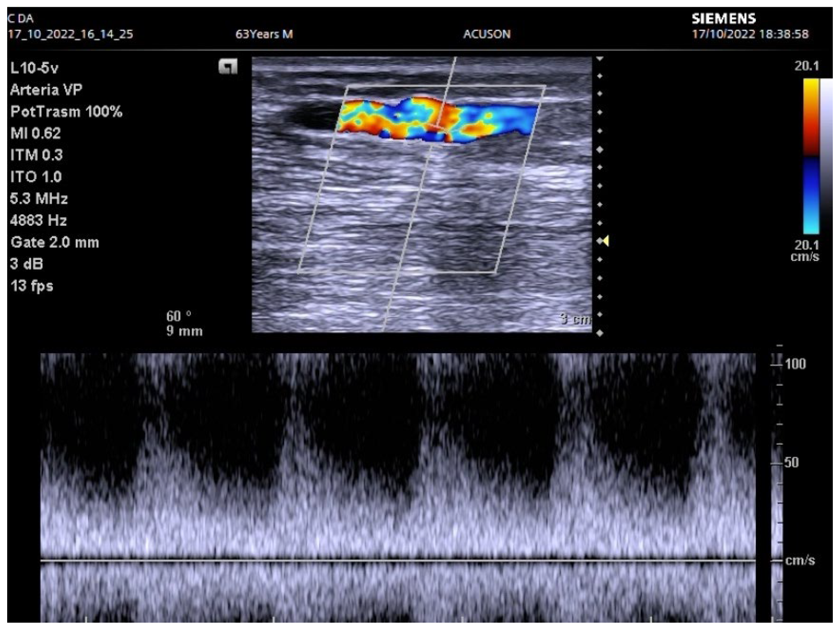Click the yellow focal zone arrow marker
The width and height of the screenshot is (840, 631).
606,241
